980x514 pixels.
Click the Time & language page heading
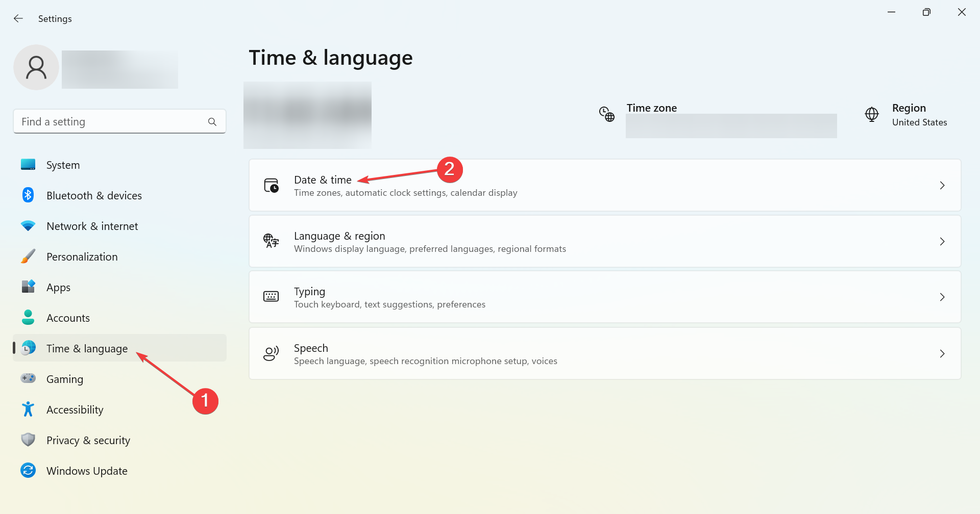331,58
